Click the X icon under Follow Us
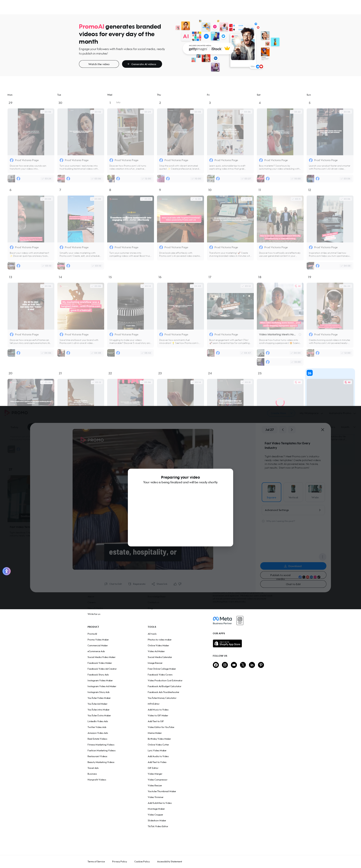Viewport: 361px width, 868px height. [243, 665]
